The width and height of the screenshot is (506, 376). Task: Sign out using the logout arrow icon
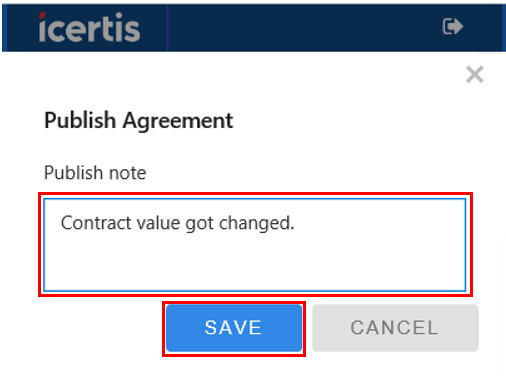point(453,26)
